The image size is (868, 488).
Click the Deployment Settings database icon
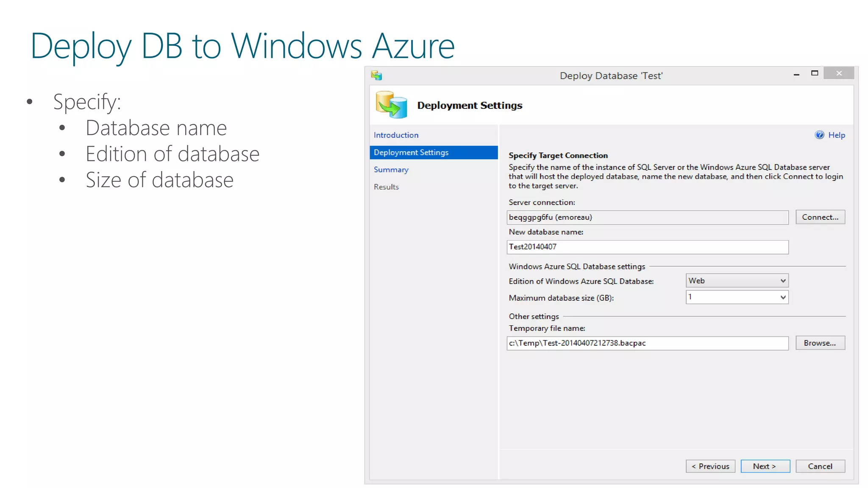click(391, 105)
